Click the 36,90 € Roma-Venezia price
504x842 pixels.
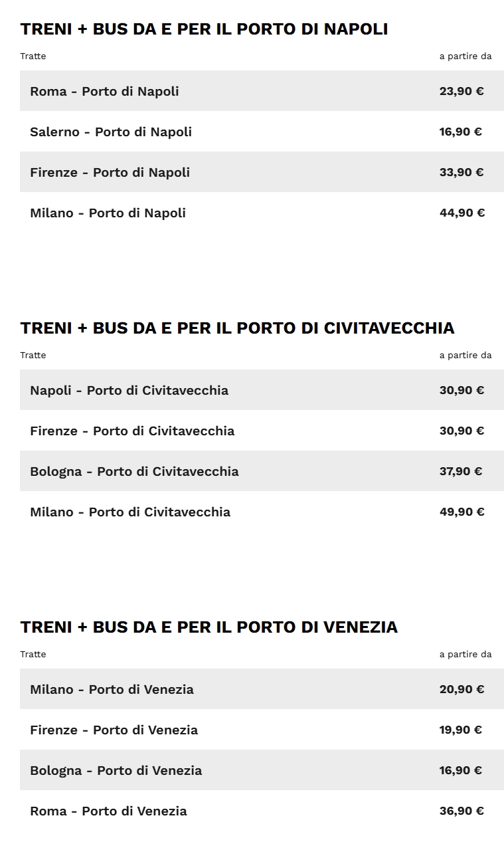pos(462,811)
